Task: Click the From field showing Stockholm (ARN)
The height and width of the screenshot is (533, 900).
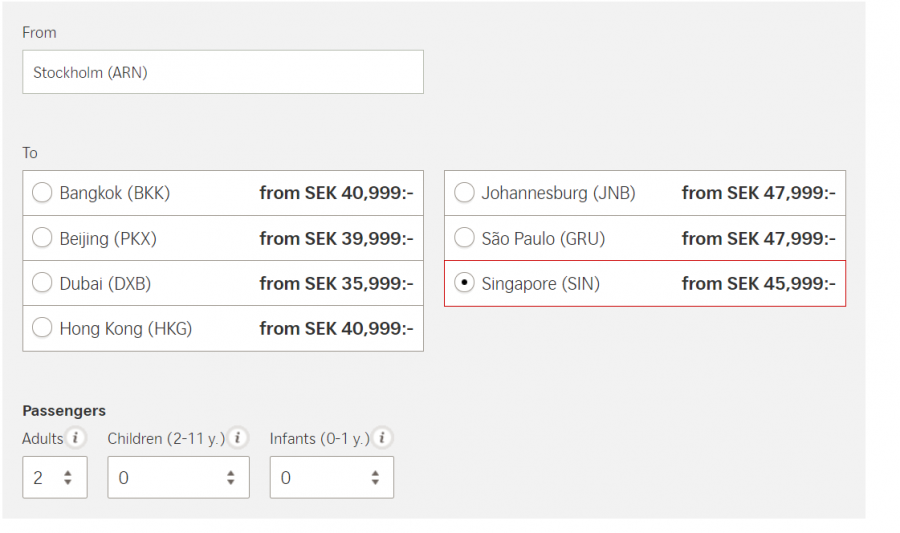Action: tap(222, 73)
